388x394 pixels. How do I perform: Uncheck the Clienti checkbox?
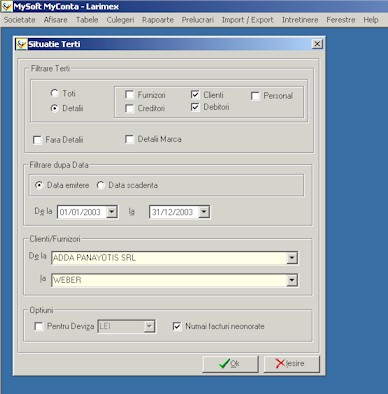click(195, 95)
